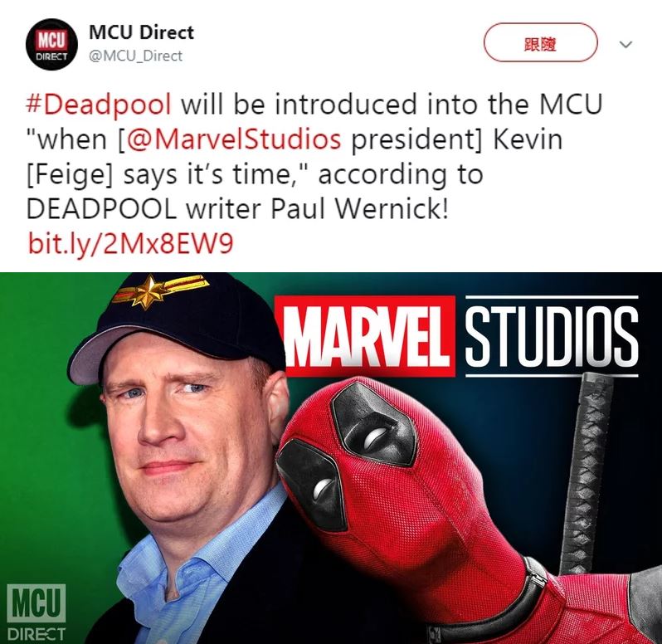Select Deadpool's lower mask eye patch
This screenshot has width=662, height=644.
point(312,485)
